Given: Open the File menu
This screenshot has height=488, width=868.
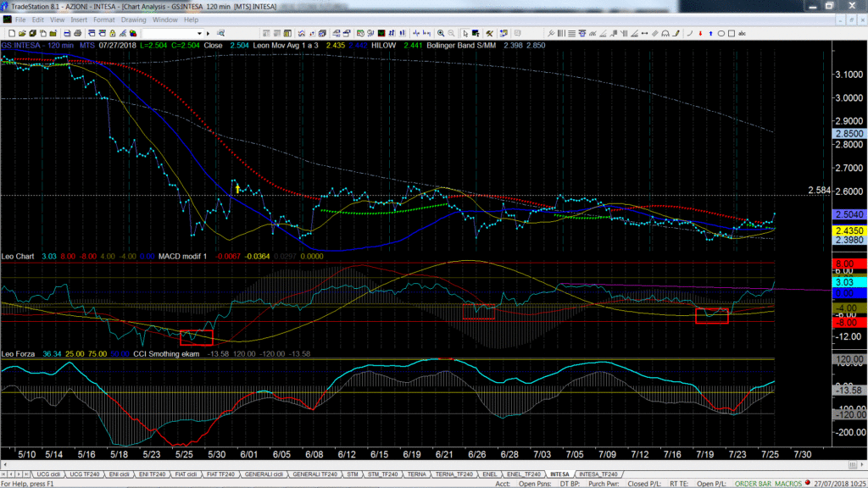Looking at the screenshot, I should tap(20, 20).
